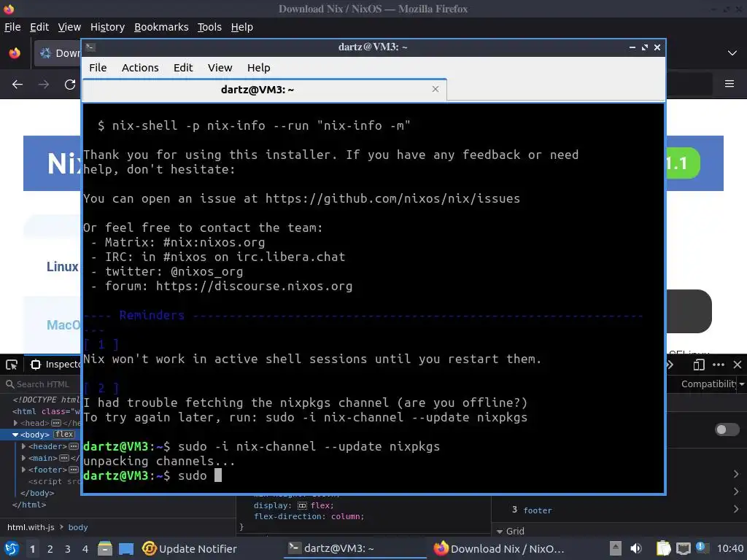The width and height of the screenshot is (747, 560).
Task: Open the Inspector panel in DevTools
Action: click(55, 365)
